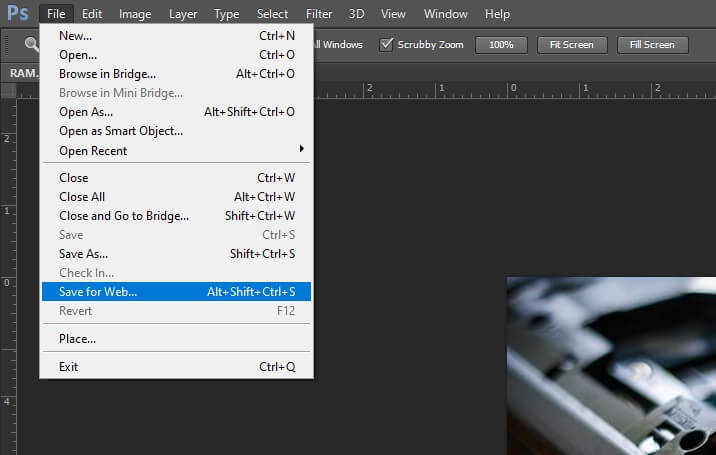Click the Photoshop Ps logo icon

pos(18,13)
